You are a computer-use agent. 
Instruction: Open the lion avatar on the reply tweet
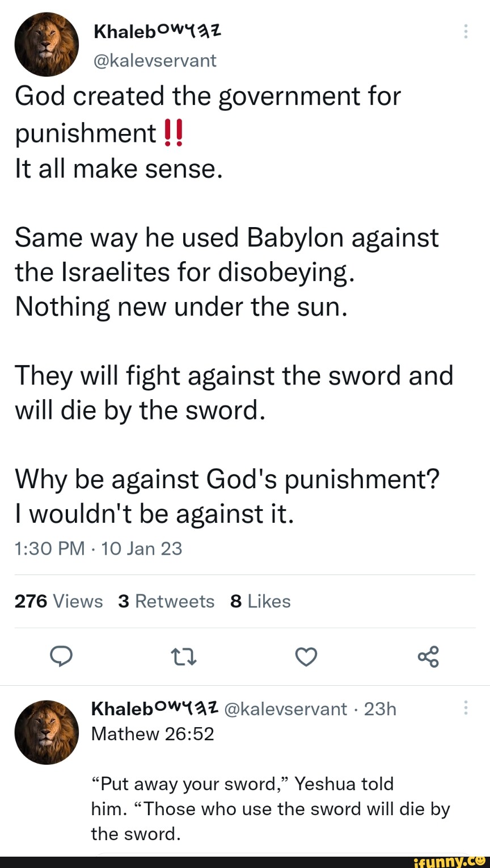[x=47, y=732]
